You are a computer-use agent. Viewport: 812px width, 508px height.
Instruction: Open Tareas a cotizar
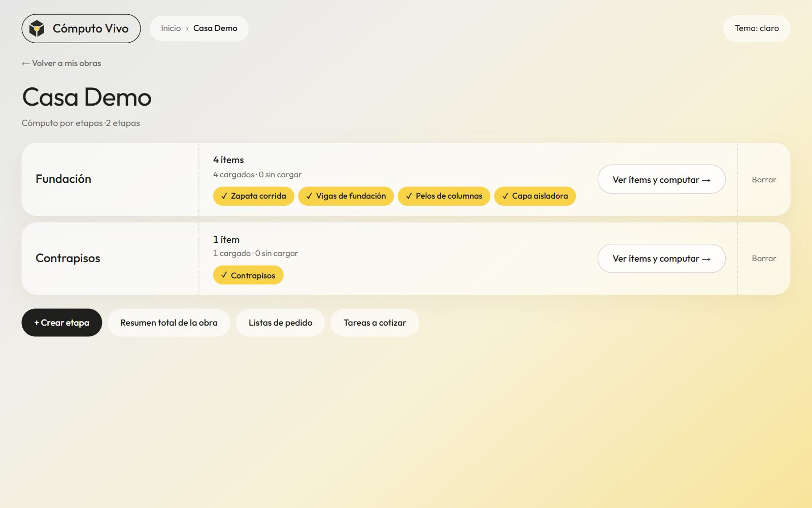tap(375, 323)
